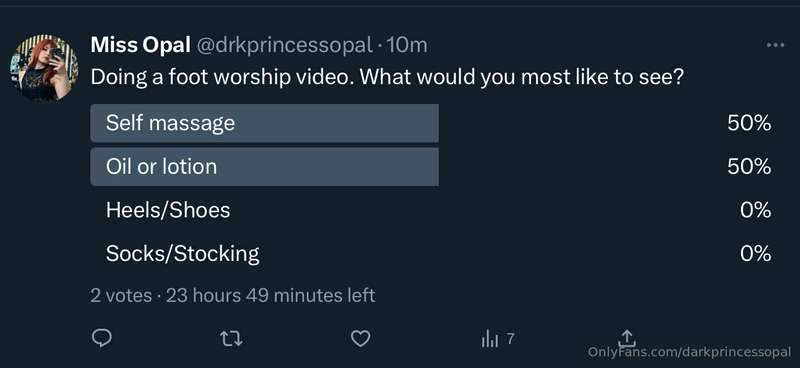Open the view analytics bar chart icon

[489, 339]
